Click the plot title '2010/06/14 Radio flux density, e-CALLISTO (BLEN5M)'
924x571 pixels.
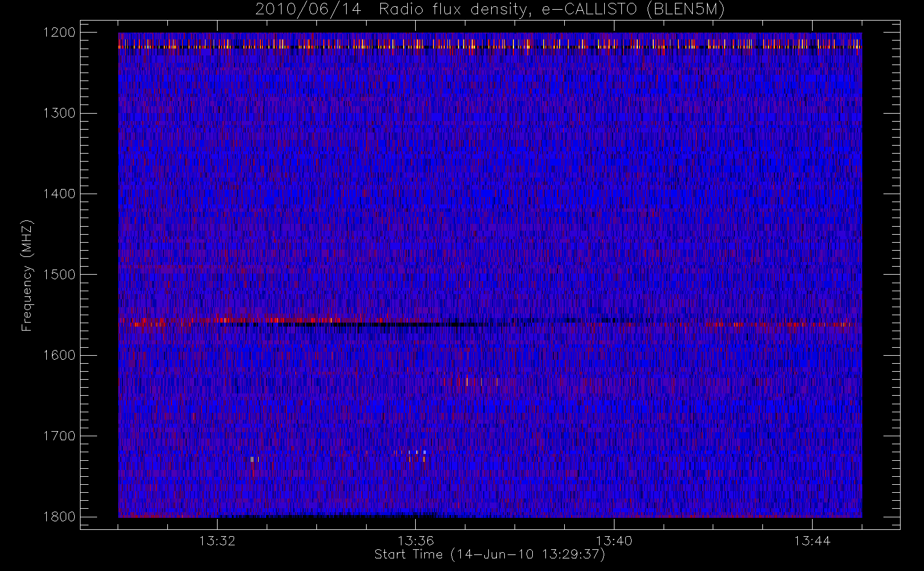coord(490,10)
